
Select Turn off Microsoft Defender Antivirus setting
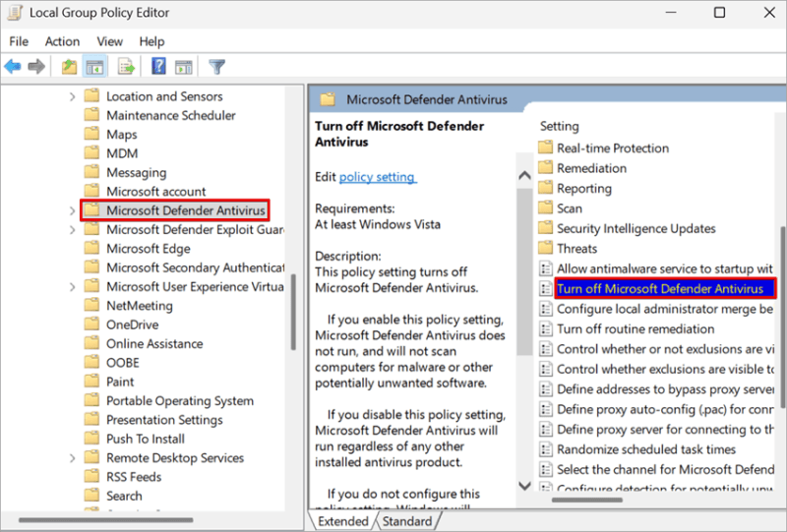click(x=665, y=288)
